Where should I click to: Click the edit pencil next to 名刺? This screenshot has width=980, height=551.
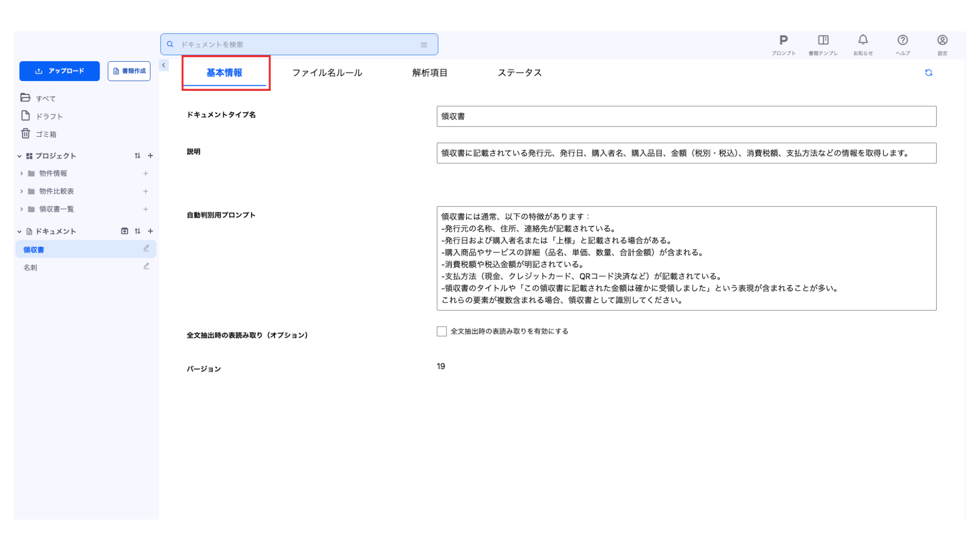pos(146,266)
